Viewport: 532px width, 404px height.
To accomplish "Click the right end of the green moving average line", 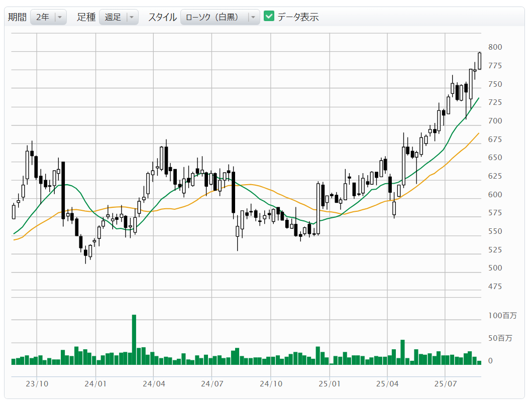I will coord(478,98).
